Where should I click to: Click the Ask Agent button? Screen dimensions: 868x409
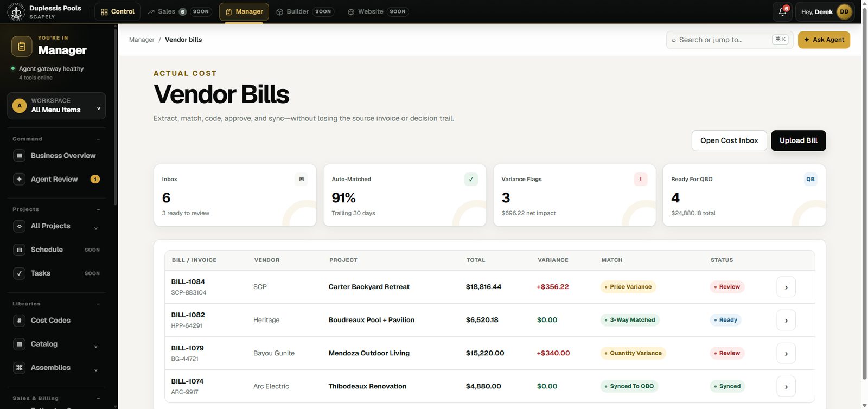click(x=824, y=40)
